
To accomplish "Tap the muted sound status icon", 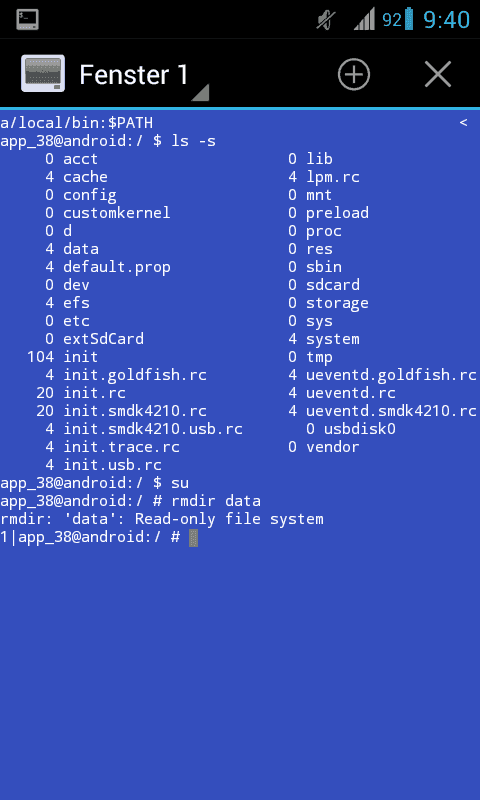I will coord(326,20).
